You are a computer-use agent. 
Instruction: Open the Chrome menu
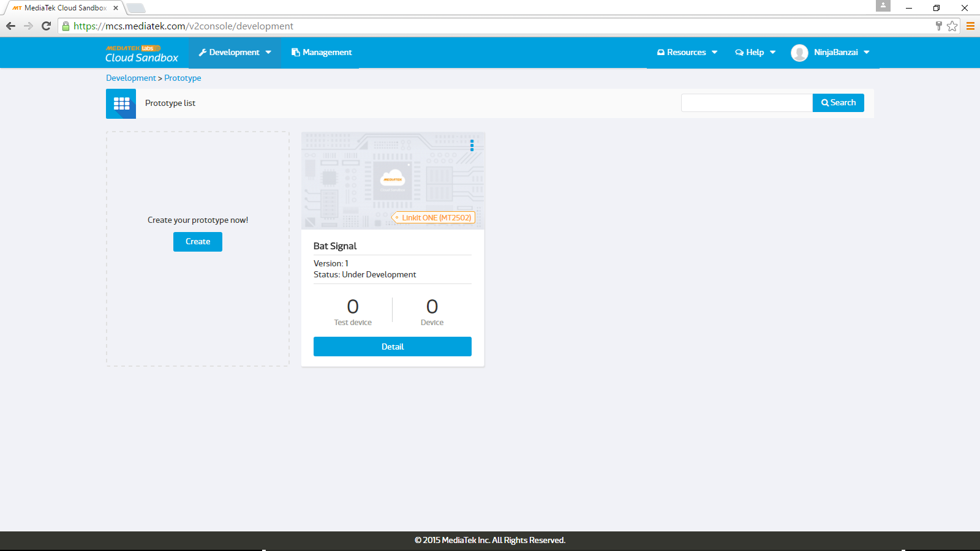click(x=970, y=26)
